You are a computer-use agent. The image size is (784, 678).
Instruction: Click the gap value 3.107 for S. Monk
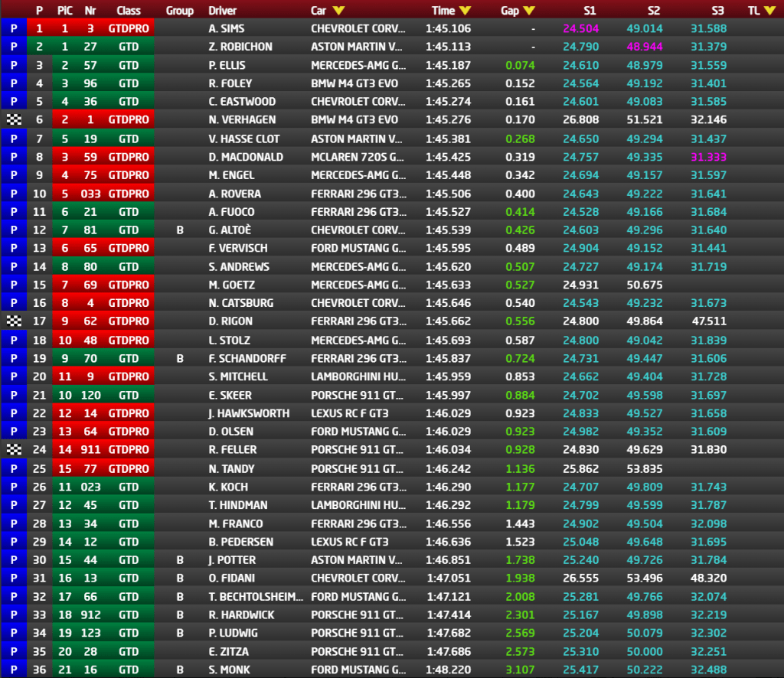[x=520, y=670]
